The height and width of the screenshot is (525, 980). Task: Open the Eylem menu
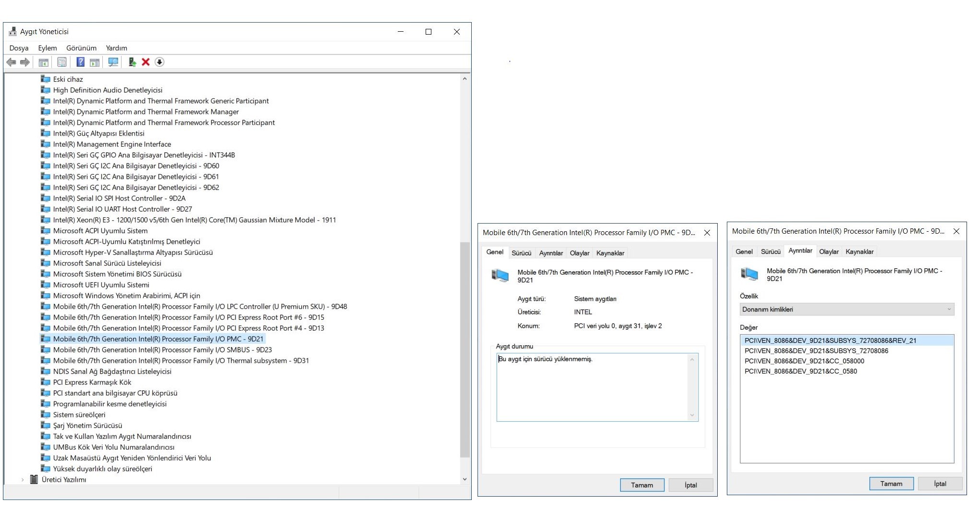click(47, 48)
